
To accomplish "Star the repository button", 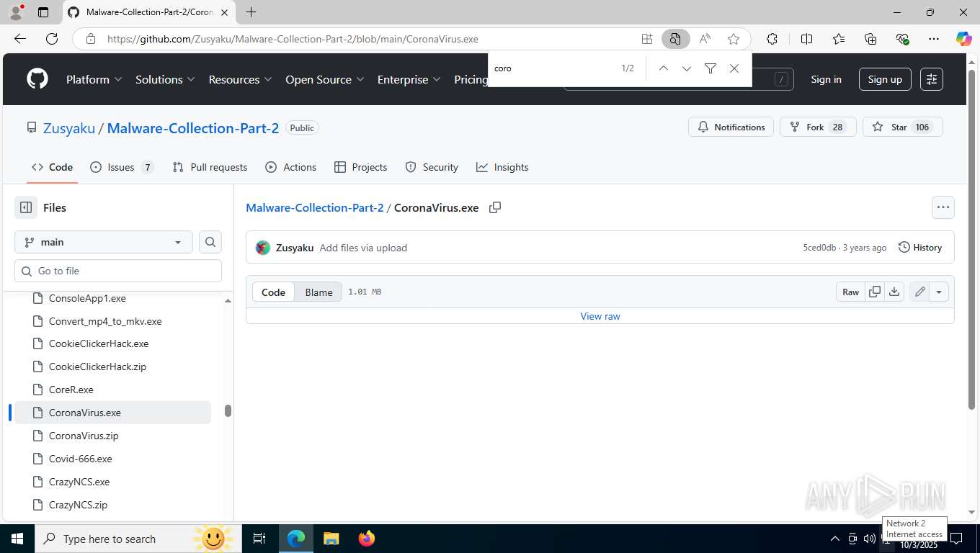I will click(902, 127).
